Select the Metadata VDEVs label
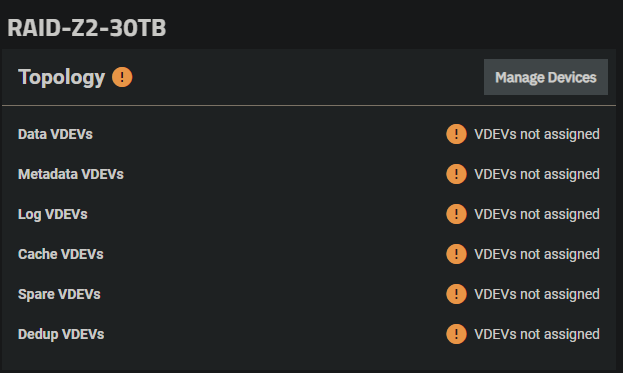The height and width of the screenshot is (373, 623). click(71, 174)
